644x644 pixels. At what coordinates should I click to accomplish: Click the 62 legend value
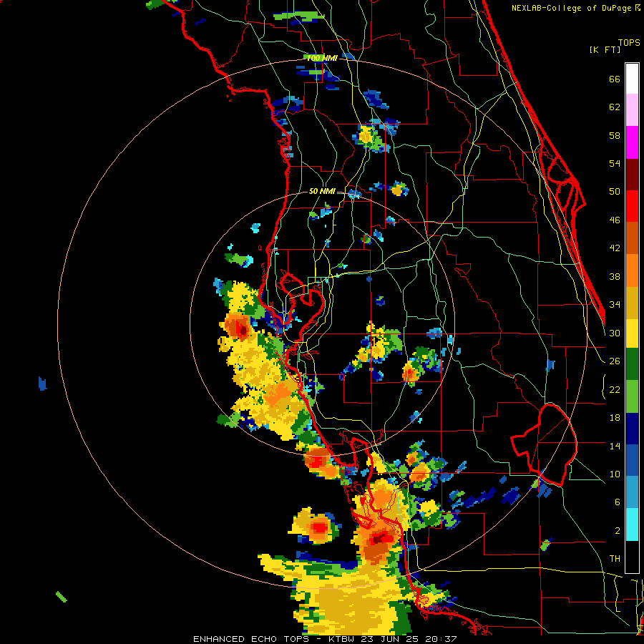coord(615,107)
